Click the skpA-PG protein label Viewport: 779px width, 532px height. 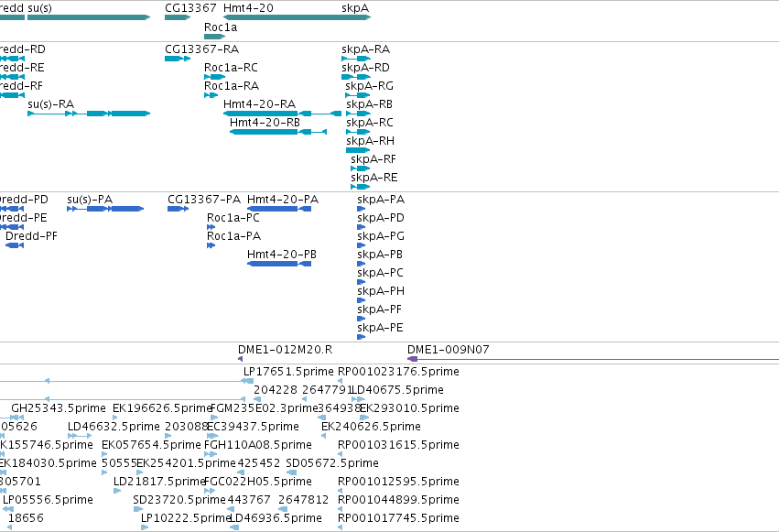[x=381, y=236]
